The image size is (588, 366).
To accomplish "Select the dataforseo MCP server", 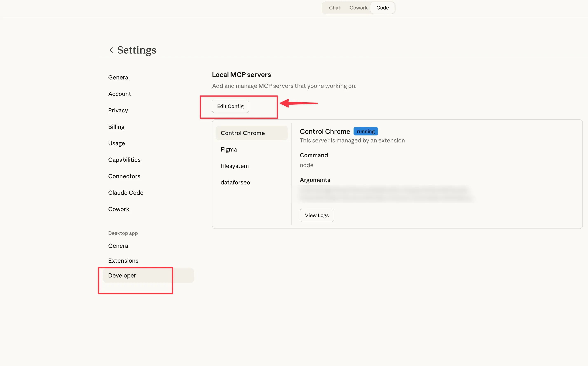I will (235, 182).
